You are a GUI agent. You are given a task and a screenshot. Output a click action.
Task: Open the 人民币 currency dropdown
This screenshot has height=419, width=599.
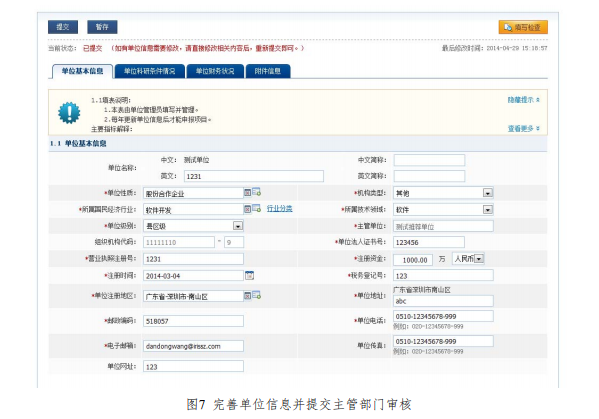(479, 259)
